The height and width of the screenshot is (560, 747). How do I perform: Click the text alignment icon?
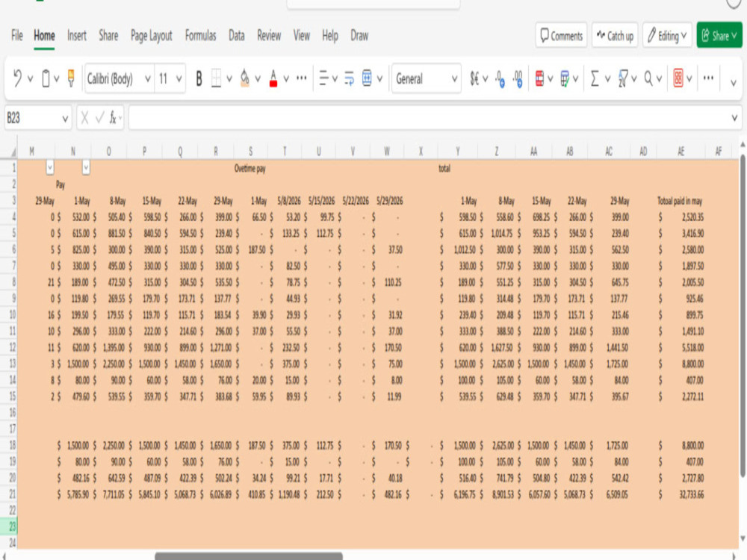(324, 78)
